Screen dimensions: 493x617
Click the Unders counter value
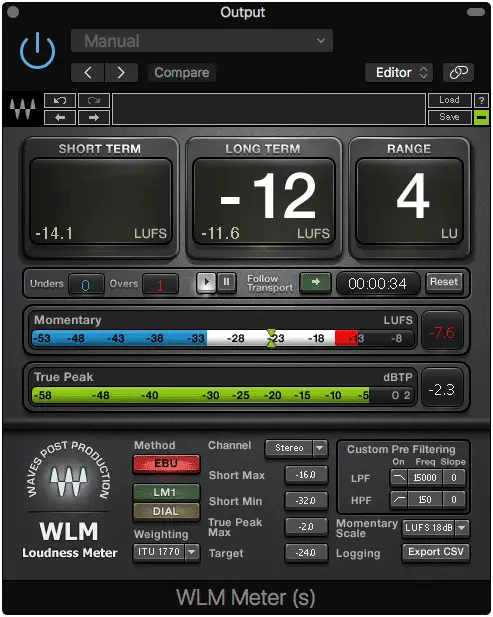click(x=86, y=284)
